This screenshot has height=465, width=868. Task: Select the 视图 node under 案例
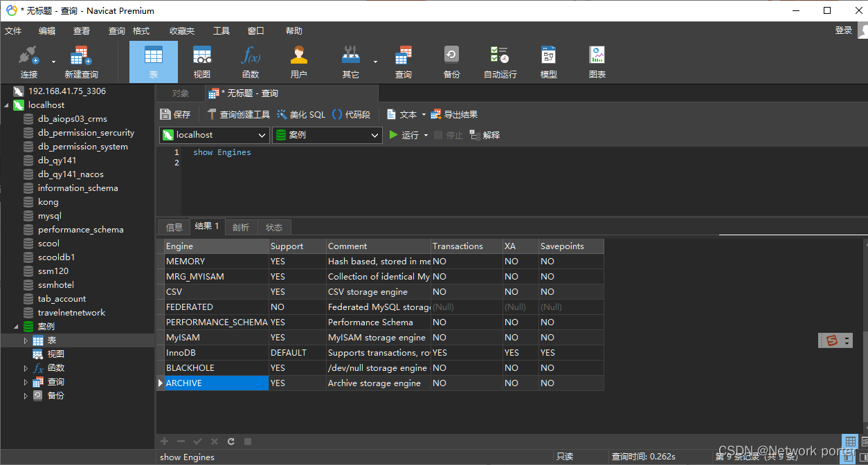click(x=56, y=354)
